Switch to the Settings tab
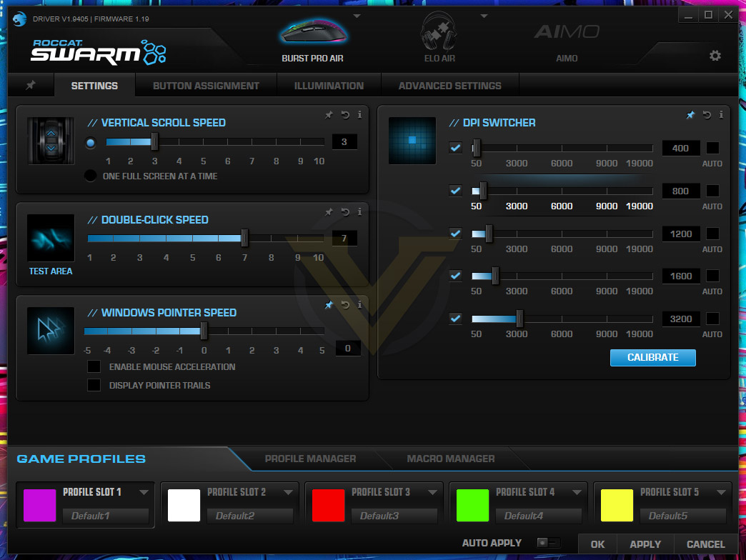 click(94, 86)
